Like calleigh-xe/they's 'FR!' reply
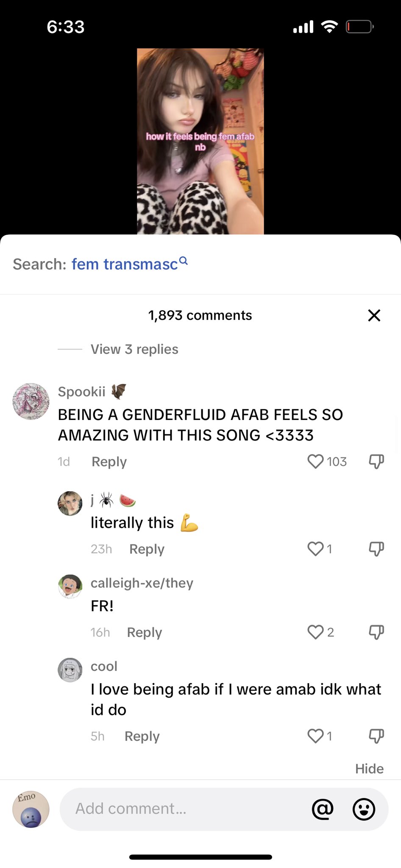The height and width of the screenshot is (868, 401). pos(315,632)
